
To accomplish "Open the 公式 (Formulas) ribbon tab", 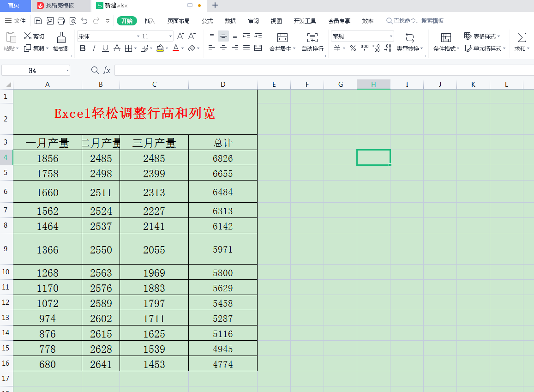I will (x=207, y=21).
